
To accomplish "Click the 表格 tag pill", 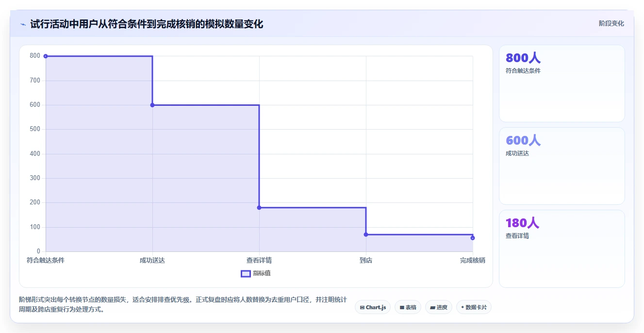I will tap(408, 307).
